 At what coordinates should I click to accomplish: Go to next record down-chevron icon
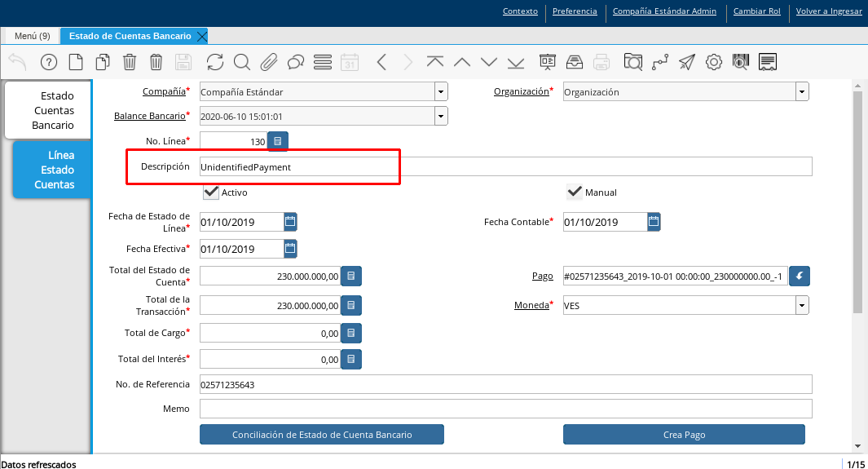point(489,62)
